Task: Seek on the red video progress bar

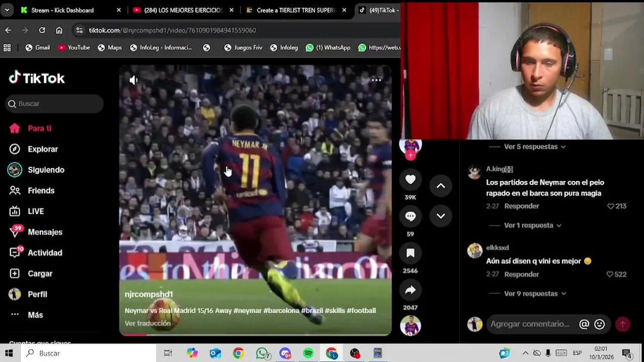Action: pos(255,334)
